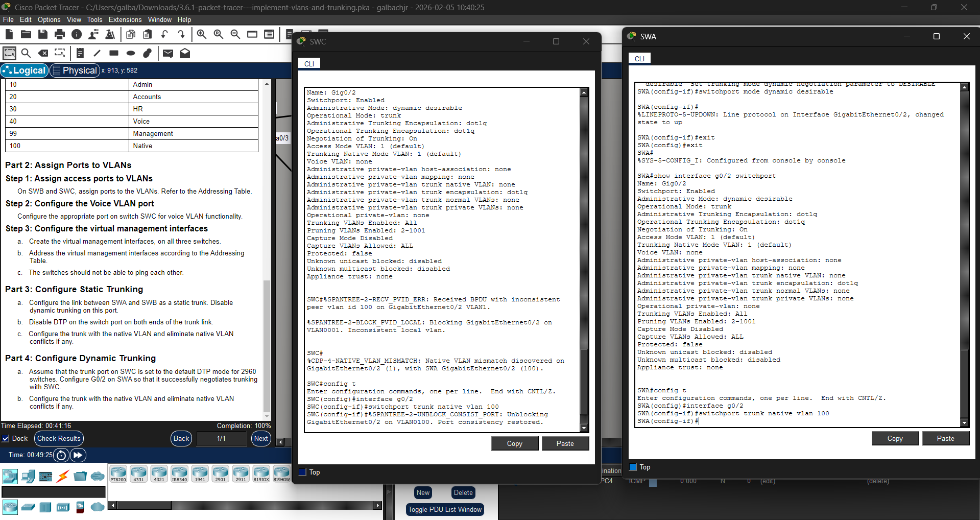Viewport: 980px width, 520px height.
Task: Undo the last action in the toolbar
Action: click(x=164, y=34)
